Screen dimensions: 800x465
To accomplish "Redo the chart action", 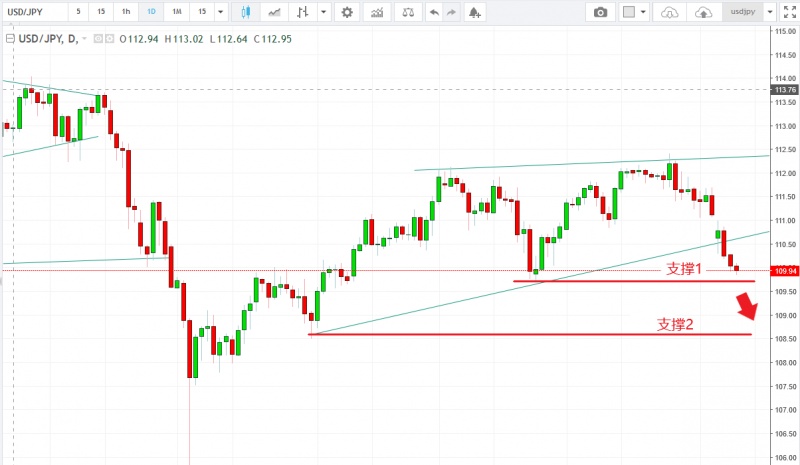I will pos(449,12).
